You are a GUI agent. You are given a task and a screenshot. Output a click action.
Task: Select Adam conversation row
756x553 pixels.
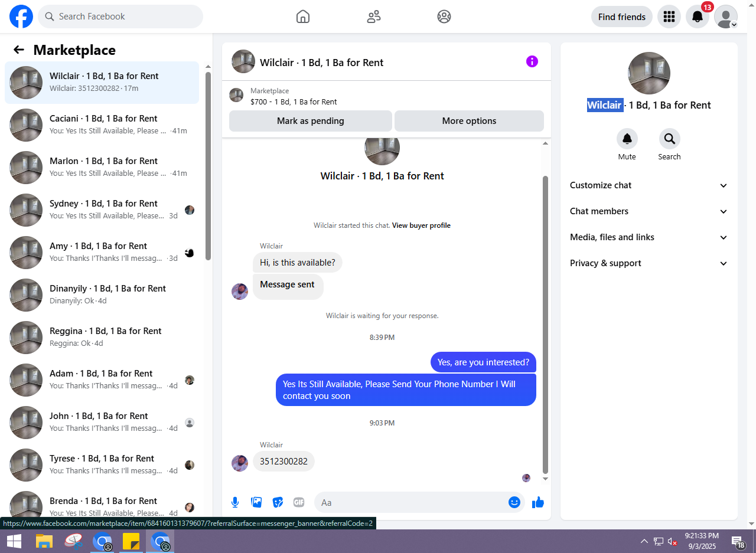pyautogui.click(x=102, y=380)
